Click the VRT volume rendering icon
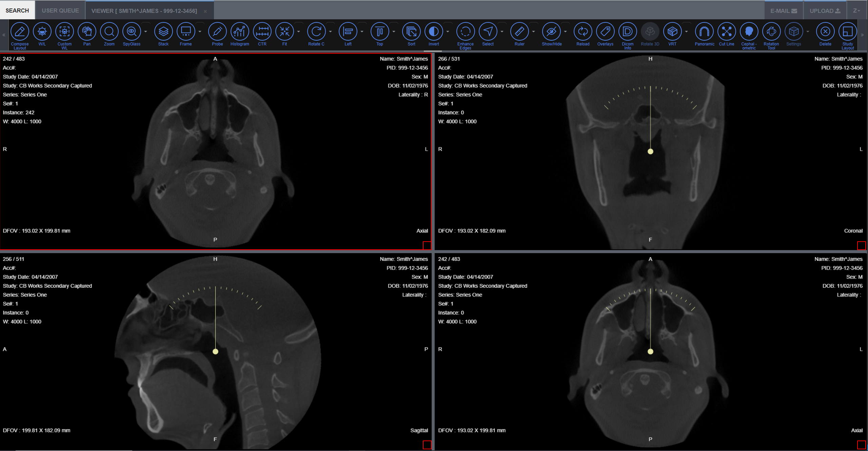Image resolution: width=868 pixels, height=451 pixels. pos(672,32)
